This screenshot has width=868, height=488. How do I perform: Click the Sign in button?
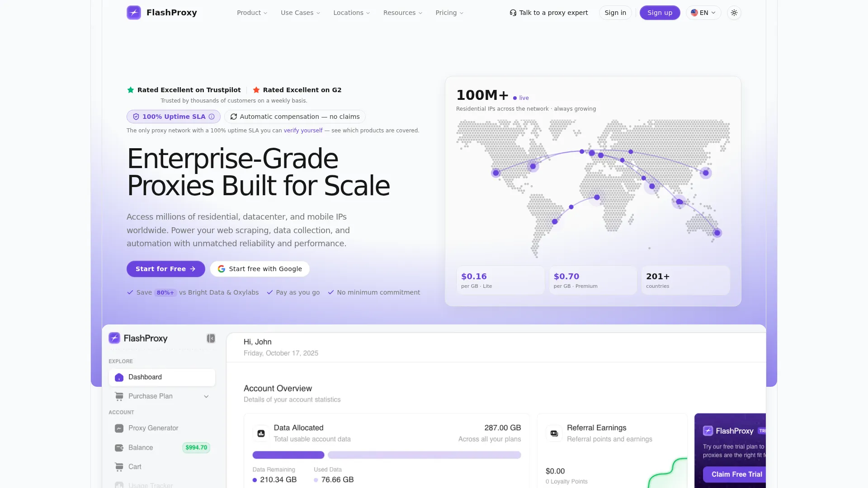tap(615, 13)
